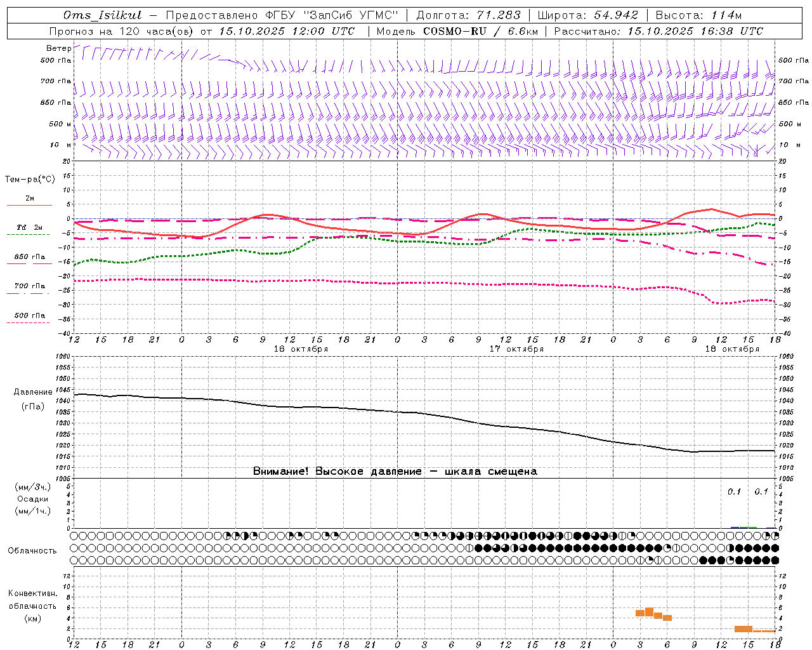The width and height of the screenshot is (812, 650).
Task: Click the 500 гПа legend entry in temperature panel
Action: click(30, 315)
